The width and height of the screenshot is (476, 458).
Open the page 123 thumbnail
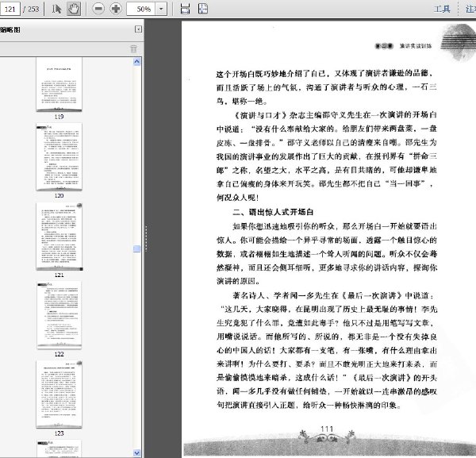[59, 394]
